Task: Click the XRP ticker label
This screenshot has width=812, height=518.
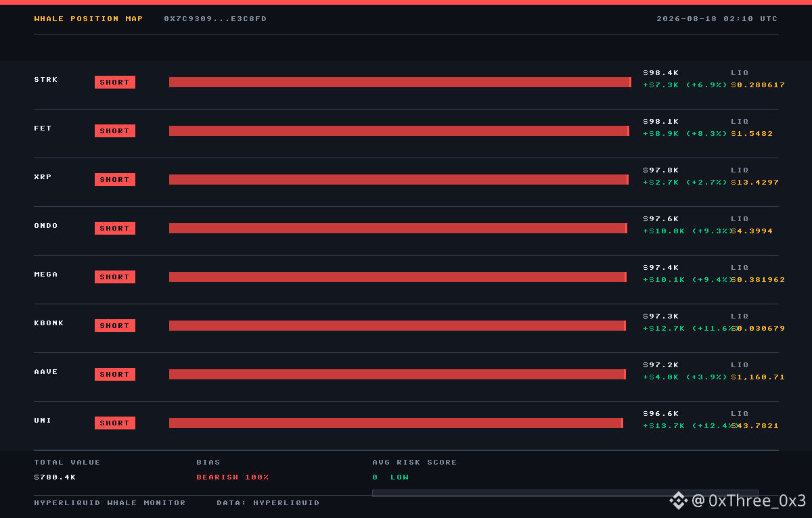Action: [x=43, y=177]
